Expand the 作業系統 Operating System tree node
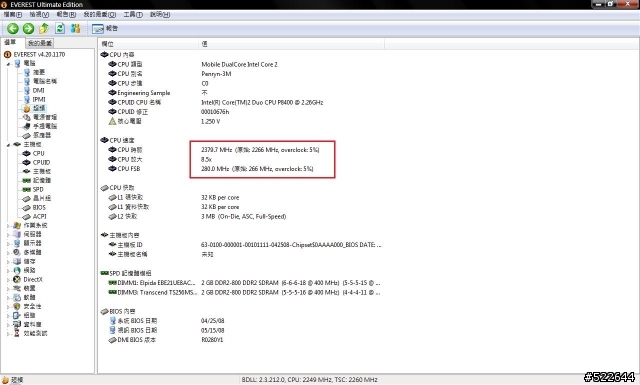The width and height of the screenshot is (640, 385). 8,225
